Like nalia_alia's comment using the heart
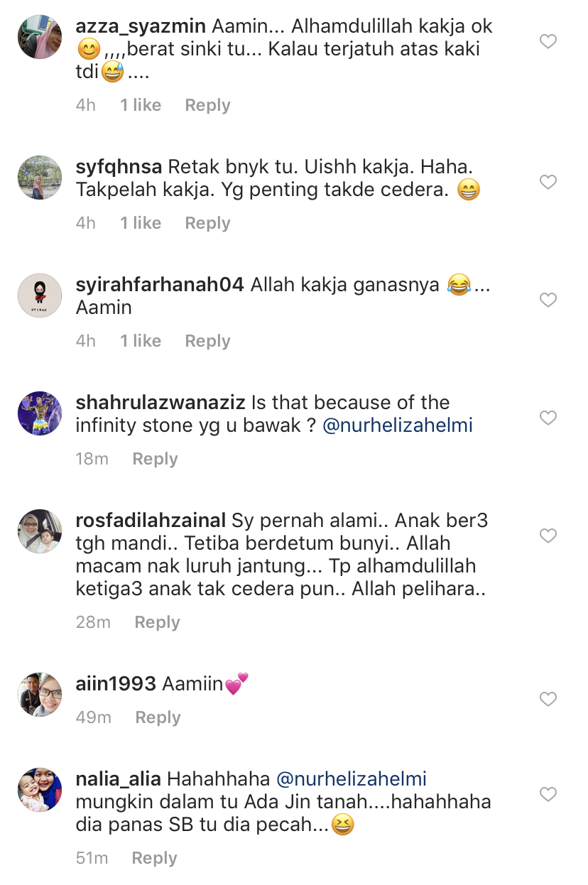The height and width of the screenshot is (885, 588). click(548, 793)
